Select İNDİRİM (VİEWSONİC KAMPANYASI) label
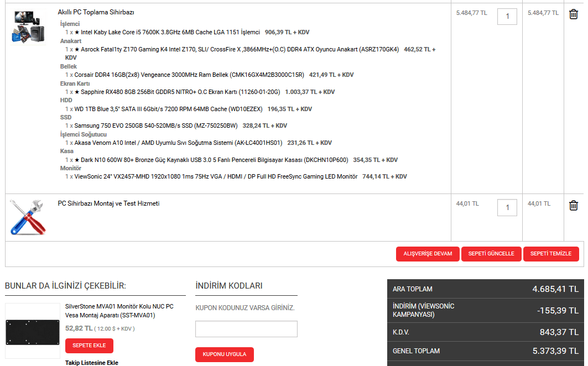The image size is (588, 366). (423, 311)
